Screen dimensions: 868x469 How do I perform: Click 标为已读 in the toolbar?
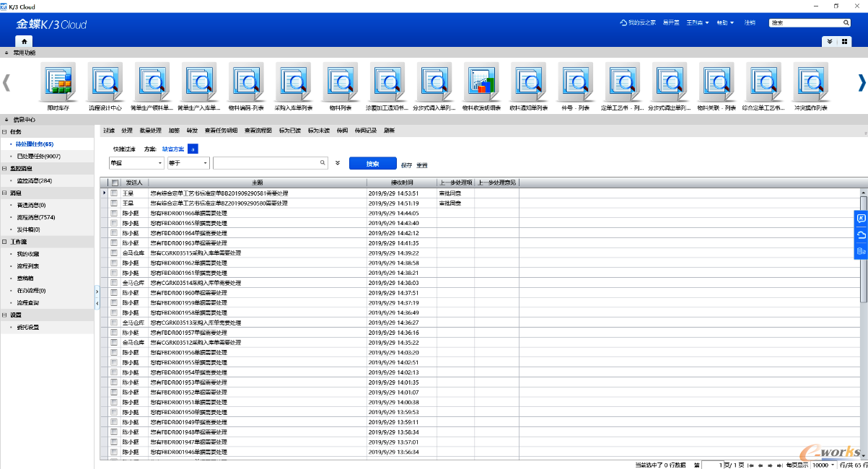click(289, 131)
